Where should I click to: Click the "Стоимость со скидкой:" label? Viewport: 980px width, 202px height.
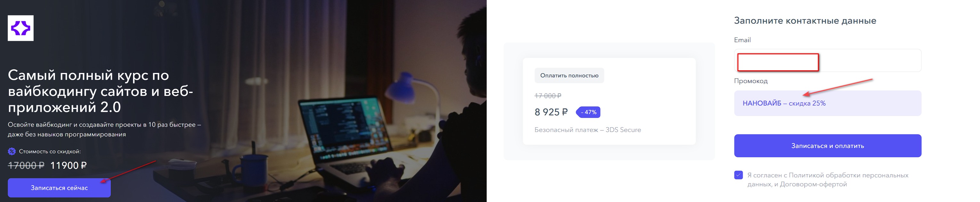click(x=50, y=151)
